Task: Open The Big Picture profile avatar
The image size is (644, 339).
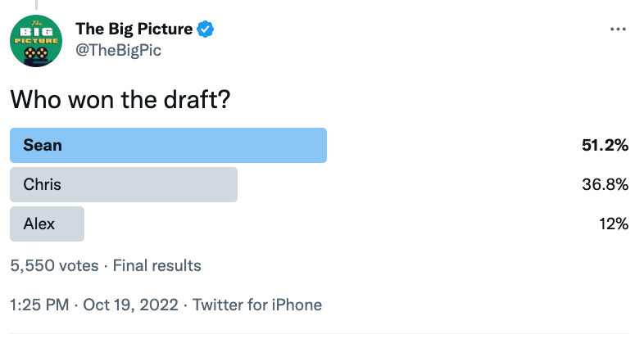Action: coord(37,40)
